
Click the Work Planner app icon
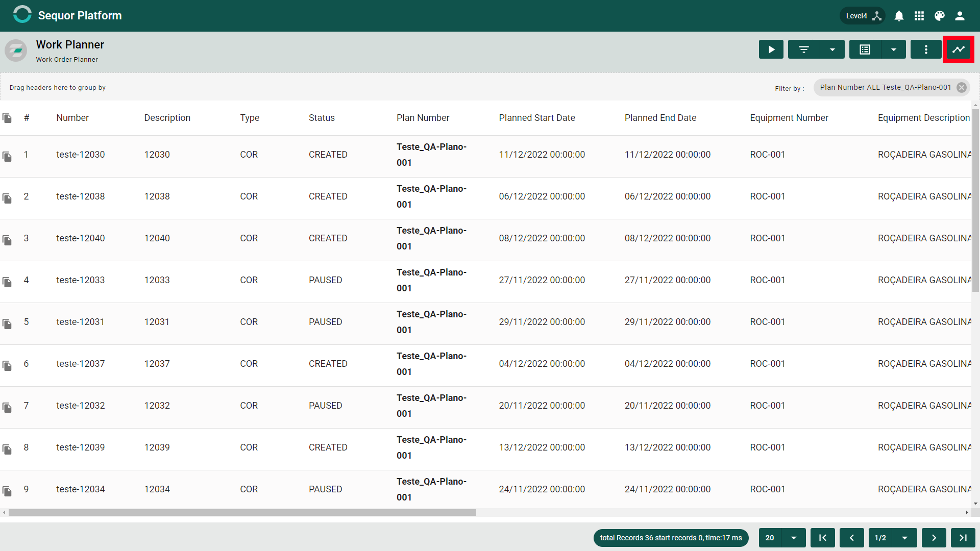[16, 51]
